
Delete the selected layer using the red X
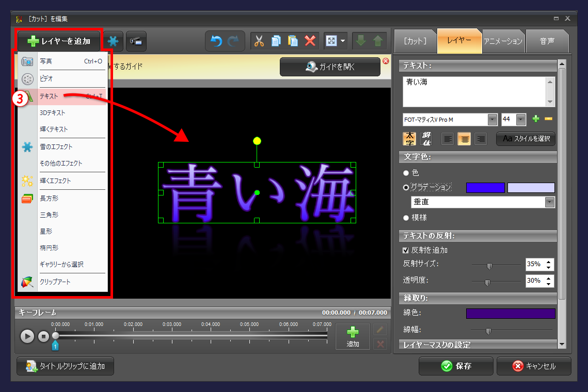coord(309,41)
